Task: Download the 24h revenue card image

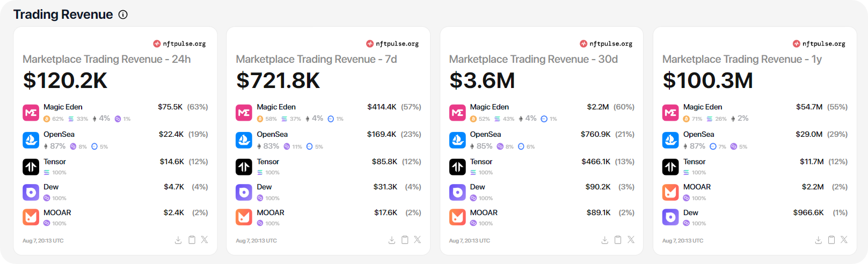Action: pyautogui.click(x=178, y=240)
